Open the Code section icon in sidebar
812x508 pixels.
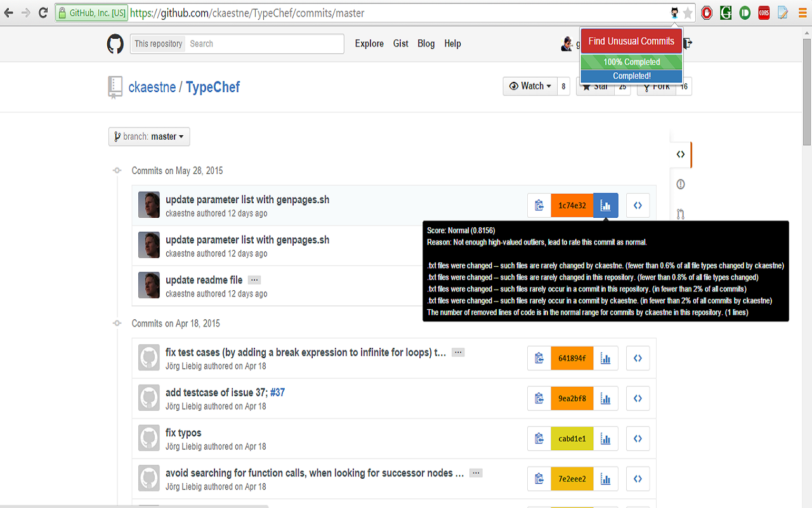(681, 154)
